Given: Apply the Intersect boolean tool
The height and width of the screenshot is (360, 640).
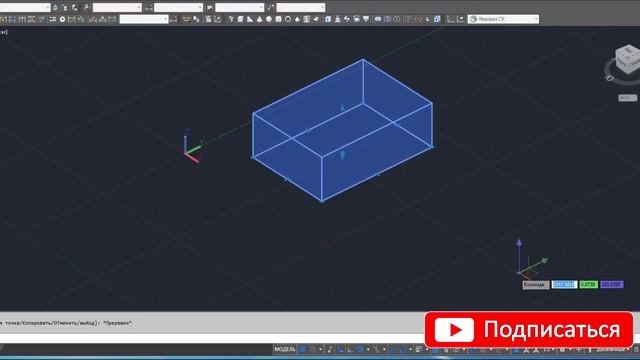Looking at the screenshot, I should tap(397, 19).
